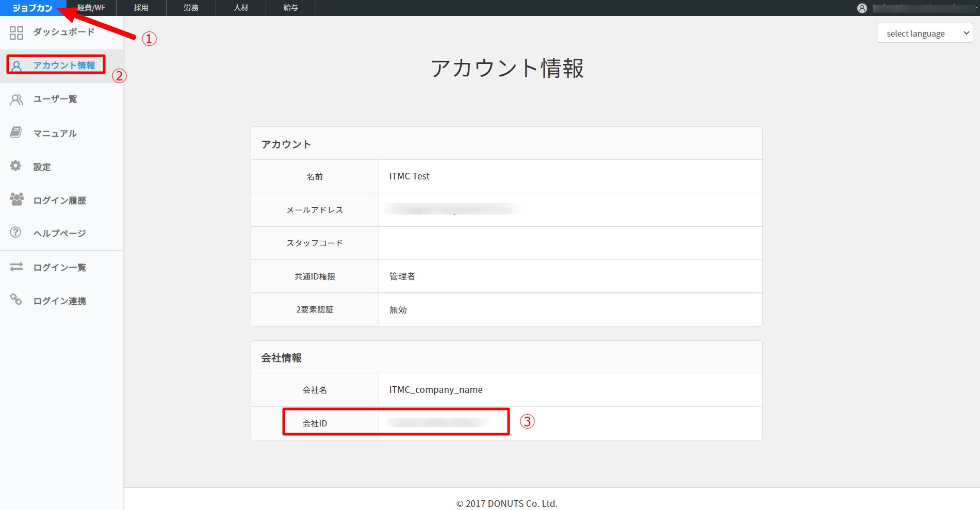Switch to the 採用 tab
Screen dimensions: 980x510
click(x=141, y=8)
